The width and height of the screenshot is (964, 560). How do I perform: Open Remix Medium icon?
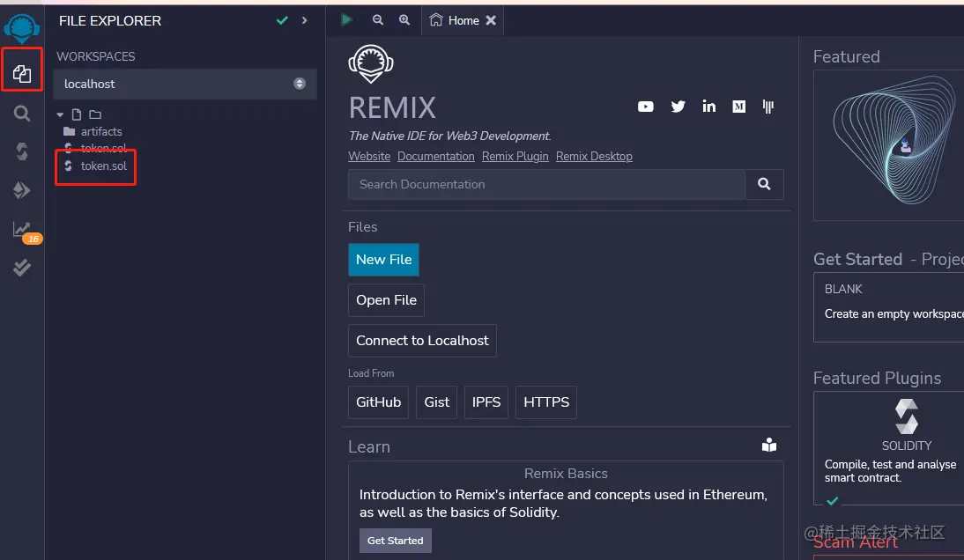coord(739,107)
